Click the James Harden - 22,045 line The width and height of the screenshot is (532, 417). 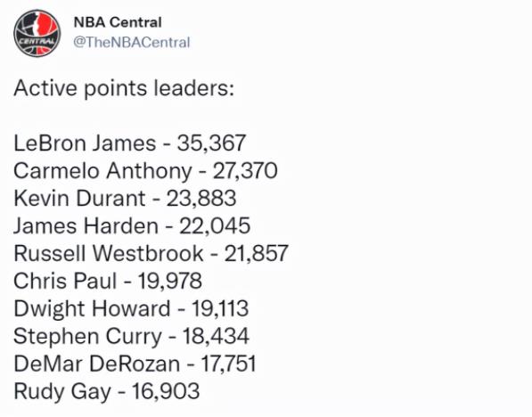132,225
